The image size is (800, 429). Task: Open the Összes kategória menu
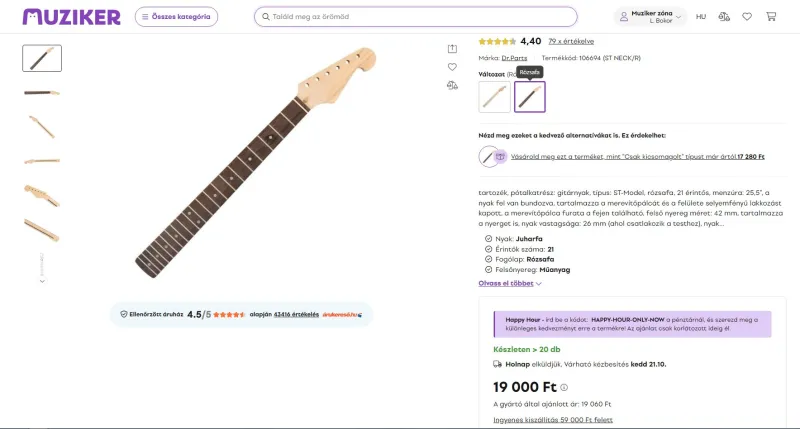click(176, 17)
